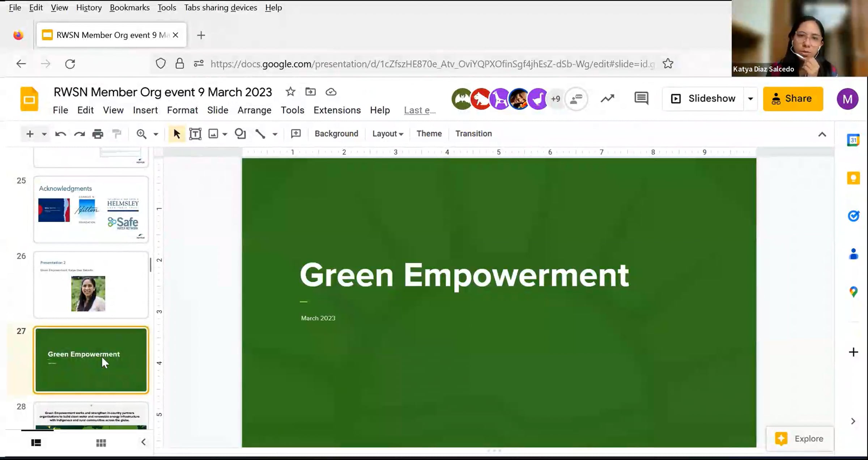Star the presentation title
This screenshot has height=460, width=868.
[x=290, y=92]
